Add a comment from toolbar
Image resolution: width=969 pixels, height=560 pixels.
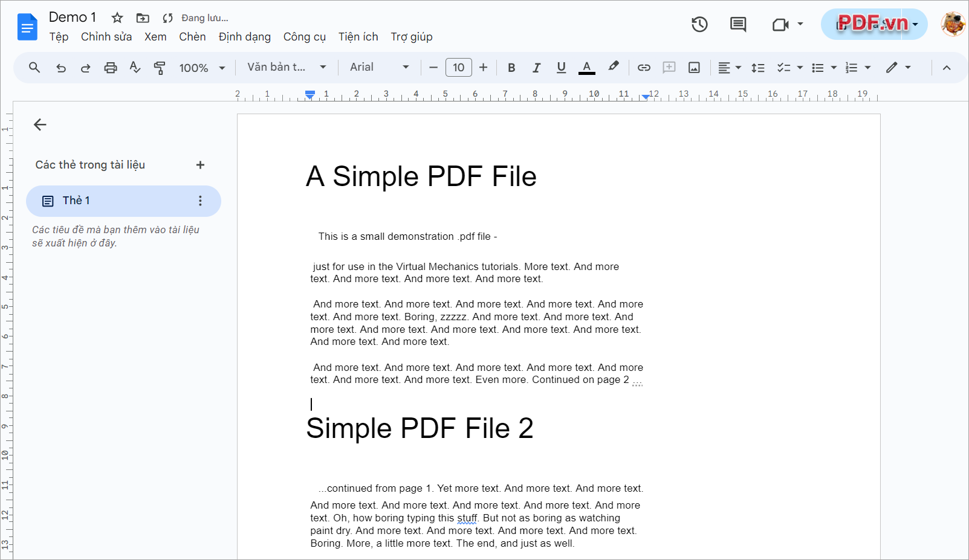click(x=669, y=68)
